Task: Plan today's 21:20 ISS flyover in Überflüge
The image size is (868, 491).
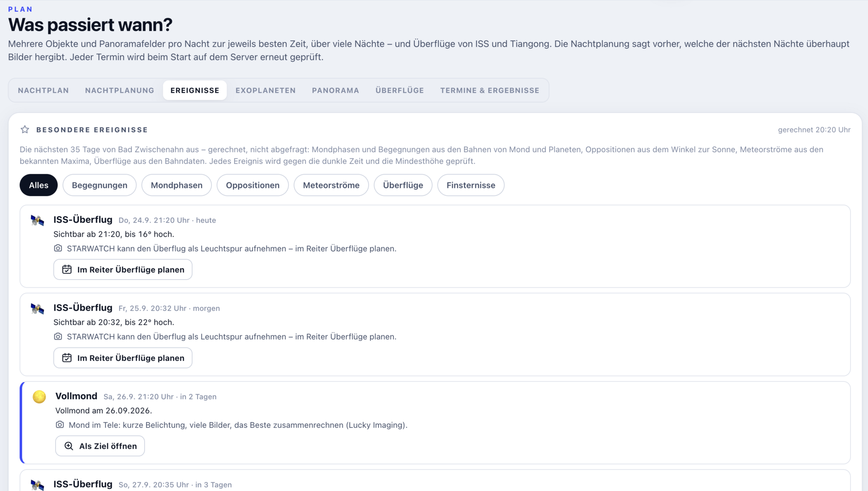Action: (x=123, y=270)
